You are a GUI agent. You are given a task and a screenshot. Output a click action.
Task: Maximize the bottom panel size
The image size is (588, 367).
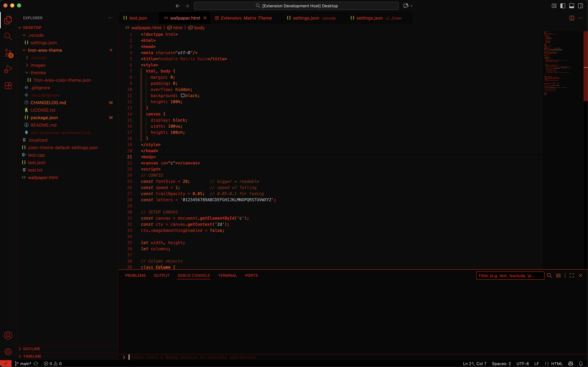click(x=571, y=275)
